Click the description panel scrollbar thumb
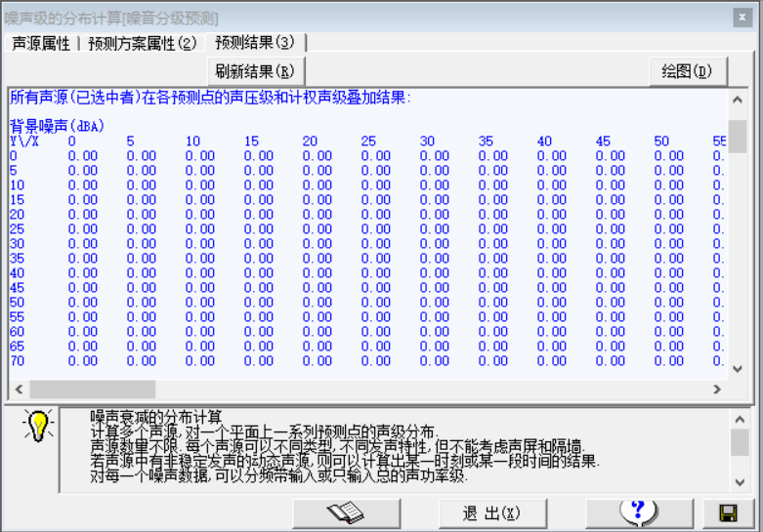 pos(741,442)
